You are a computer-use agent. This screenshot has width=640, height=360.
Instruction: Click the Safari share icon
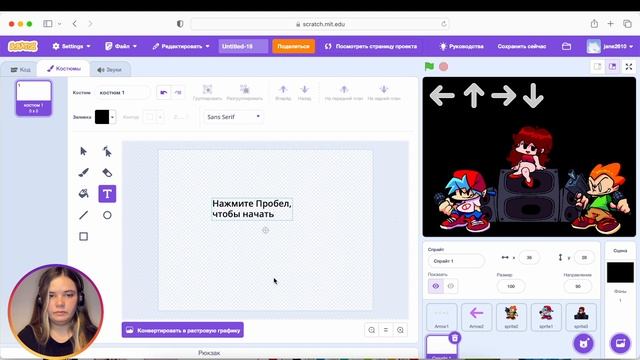click(594, 24)
